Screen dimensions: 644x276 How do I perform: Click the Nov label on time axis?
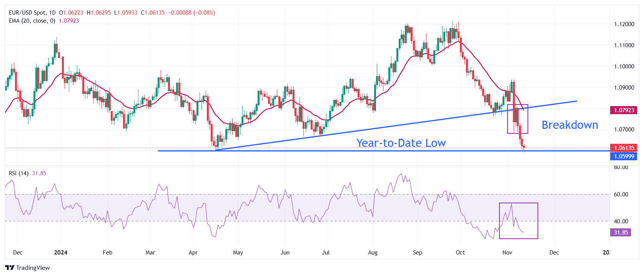click(x=507, y=253)
